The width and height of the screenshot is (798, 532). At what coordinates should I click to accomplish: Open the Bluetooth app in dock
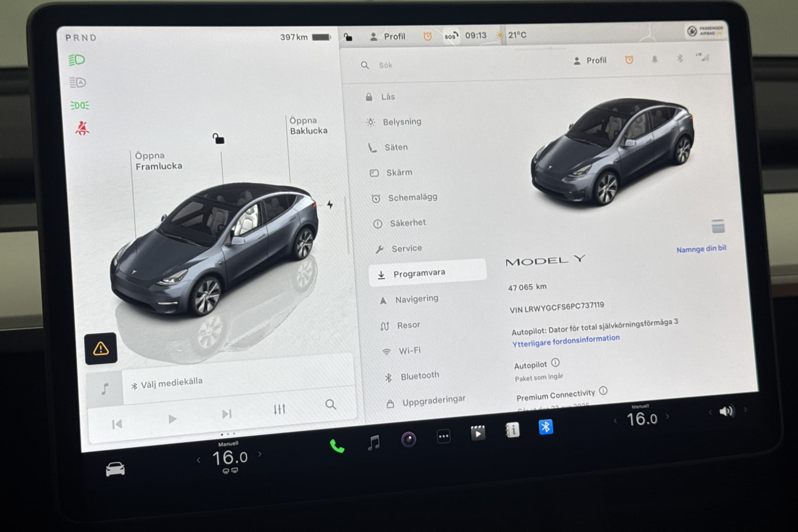546,427
